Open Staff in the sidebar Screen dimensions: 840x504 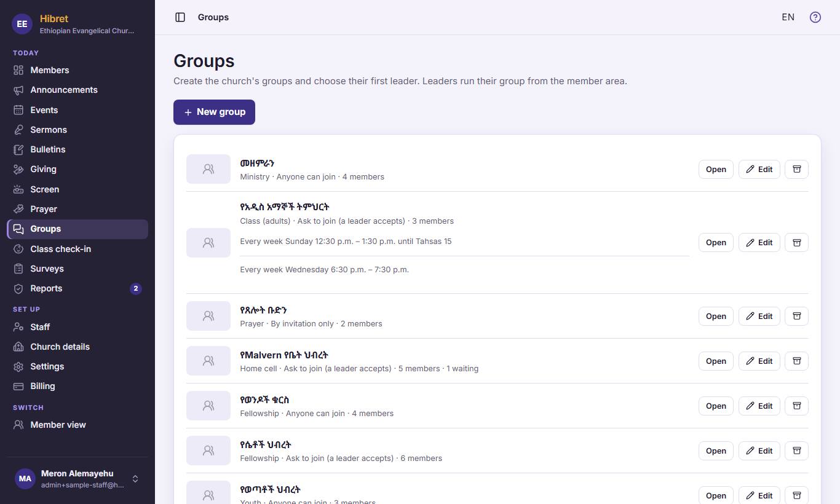pos(77,327)
